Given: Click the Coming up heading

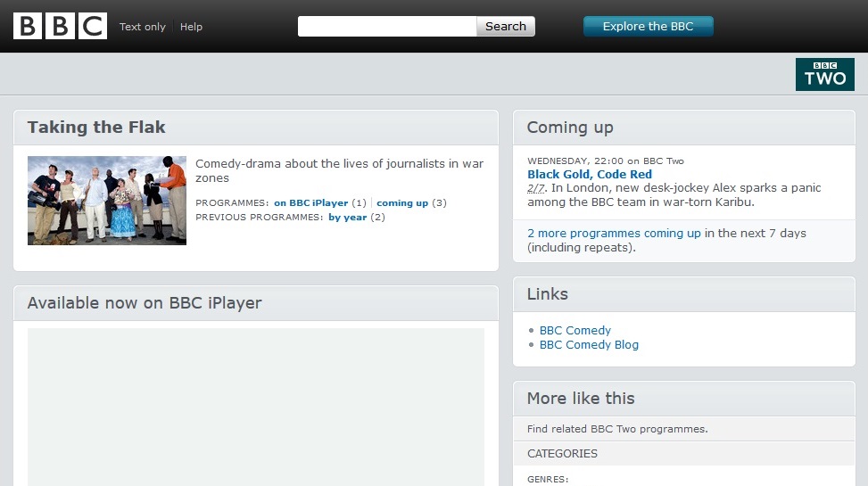Looking at the screenshot, I should coord(570,128).
